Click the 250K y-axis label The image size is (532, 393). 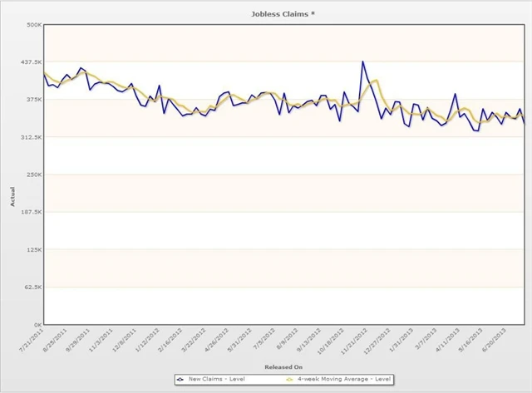(32, 174)
